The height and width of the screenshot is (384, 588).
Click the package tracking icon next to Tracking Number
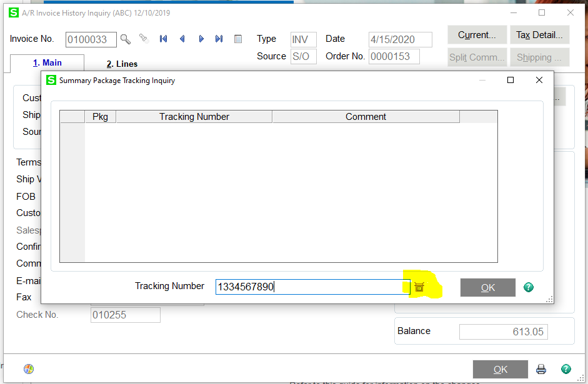(419, 287)
